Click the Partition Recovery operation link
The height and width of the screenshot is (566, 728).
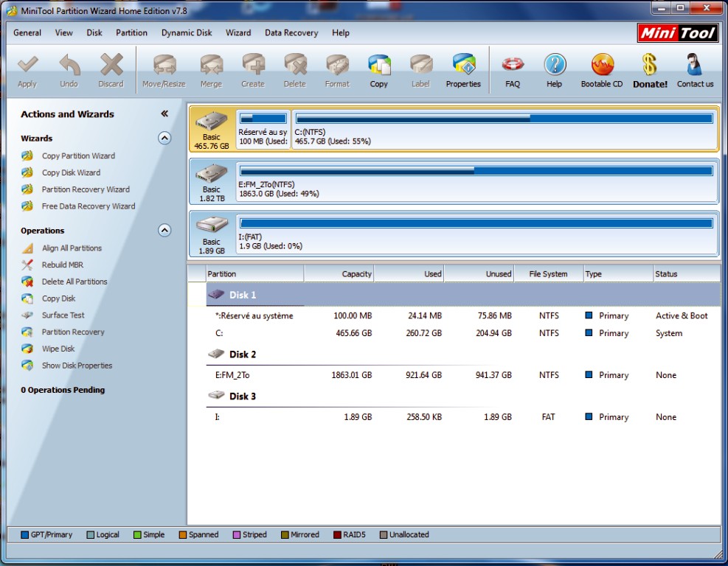(x=73, y=332)
